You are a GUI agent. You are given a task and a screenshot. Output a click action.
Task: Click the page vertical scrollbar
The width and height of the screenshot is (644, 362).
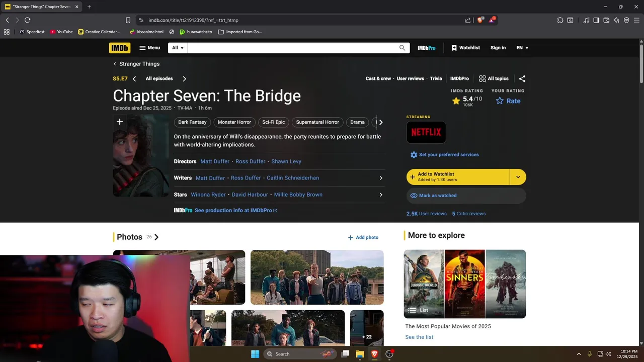point(641,64)
